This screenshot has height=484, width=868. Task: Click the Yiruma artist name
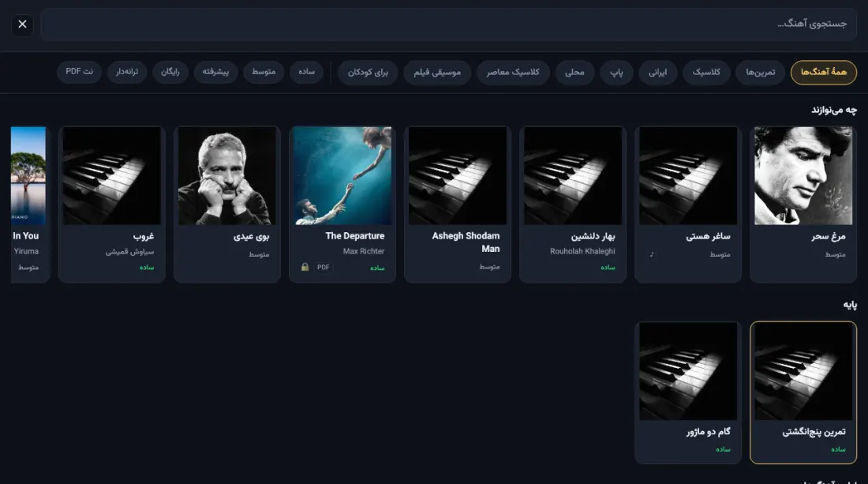[26, 251]
